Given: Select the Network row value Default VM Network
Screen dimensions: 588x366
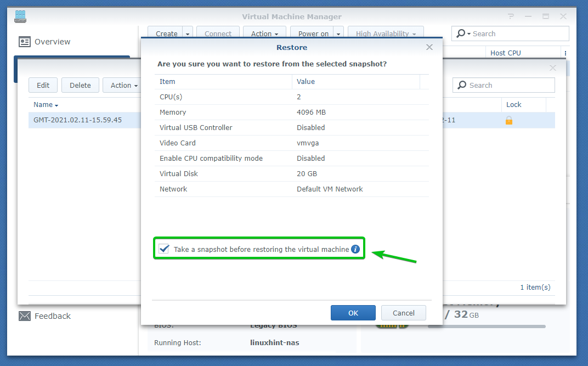Looking at the screenshot, I should (330, 189).
